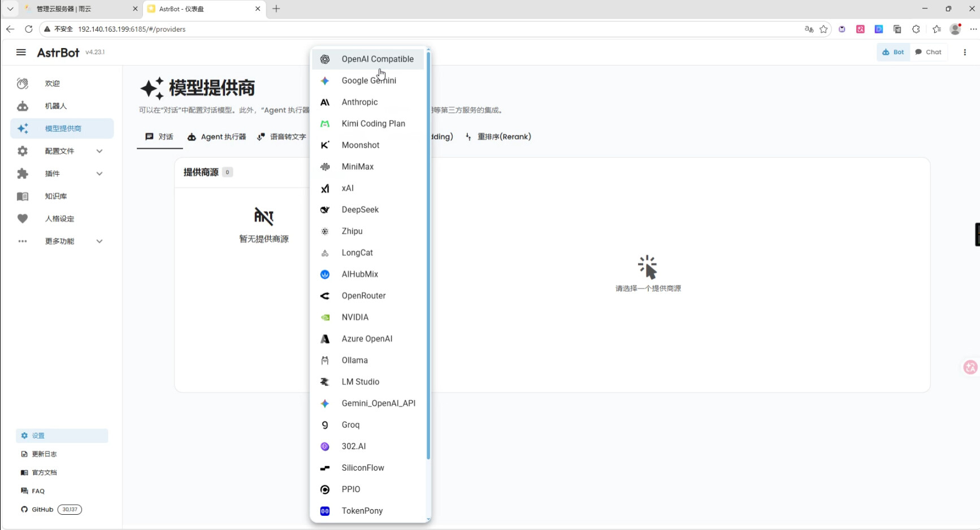Click the three-dot more options icon

965,52
